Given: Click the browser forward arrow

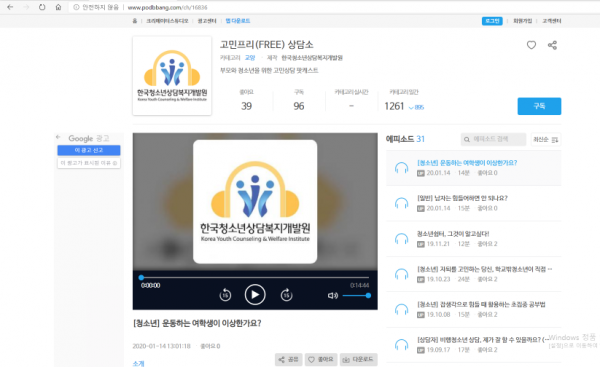Looking at the screenshot, I should pyautogui.click(x=26, y=7).
